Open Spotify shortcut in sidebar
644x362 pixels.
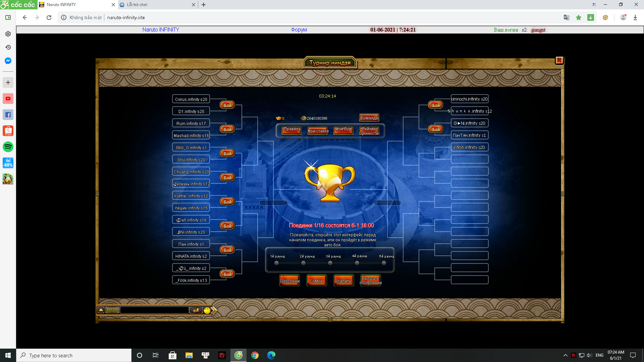(8, 147)
